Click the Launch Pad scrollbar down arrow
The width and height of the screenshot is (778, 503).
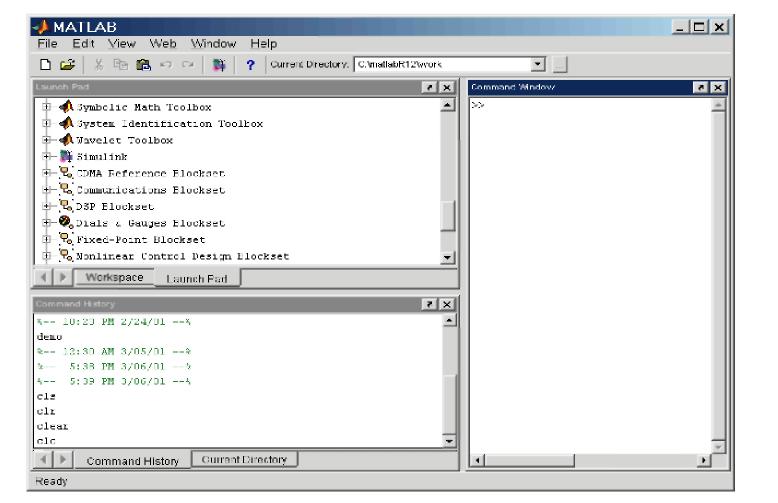coord(448,257)
